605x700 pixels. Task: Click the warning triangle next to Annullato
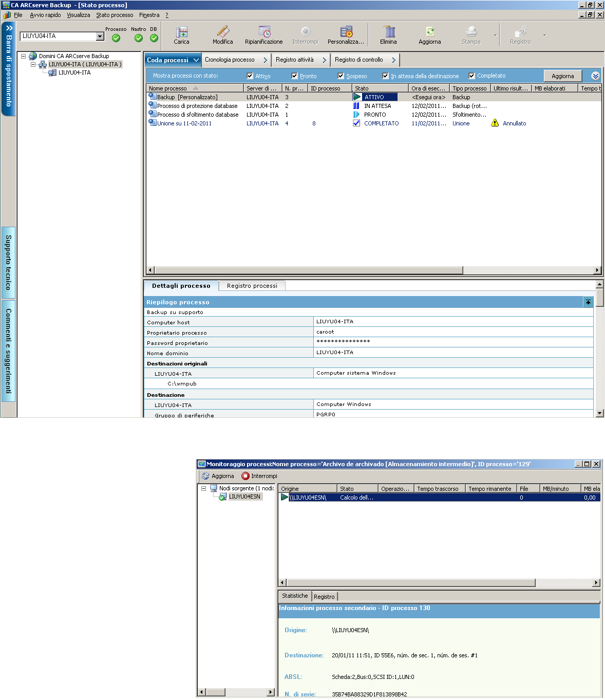[495, 123]
